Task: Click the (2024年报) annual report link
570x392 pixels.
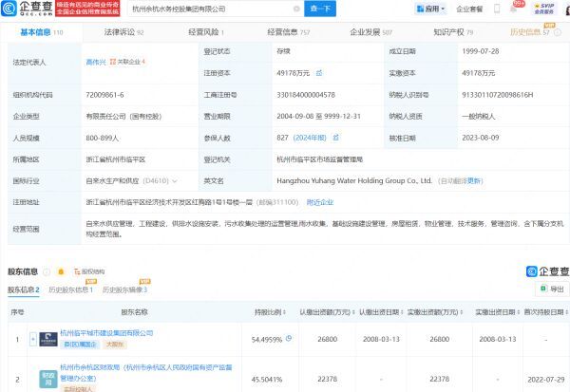Action: point(310,138)
